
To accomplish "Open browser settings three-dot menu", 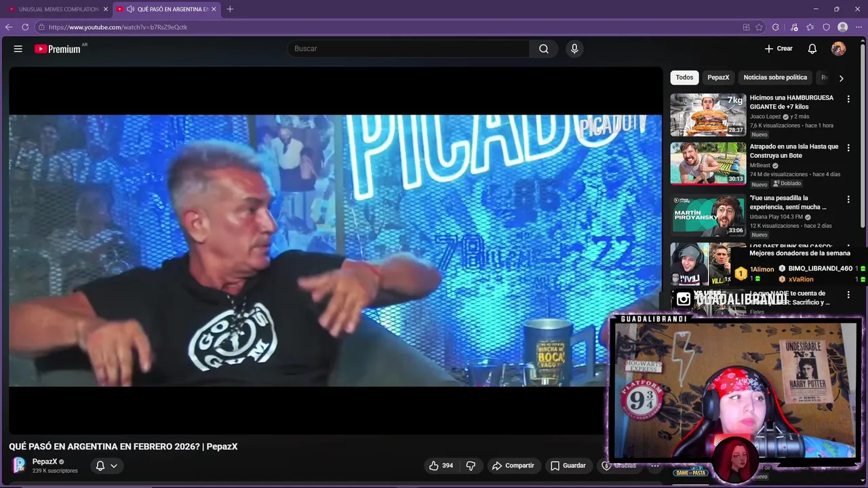I will click(859, 27).
